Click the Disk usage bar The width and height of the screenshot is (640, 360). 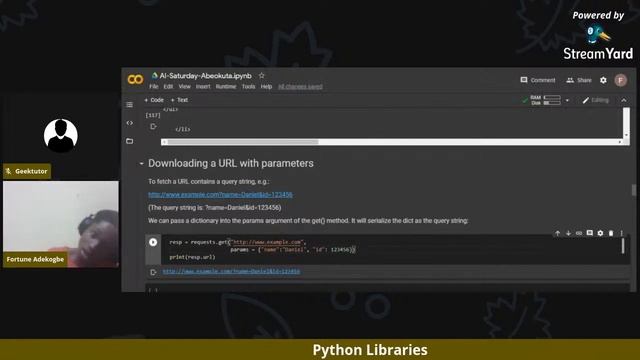tap(552, 103)
